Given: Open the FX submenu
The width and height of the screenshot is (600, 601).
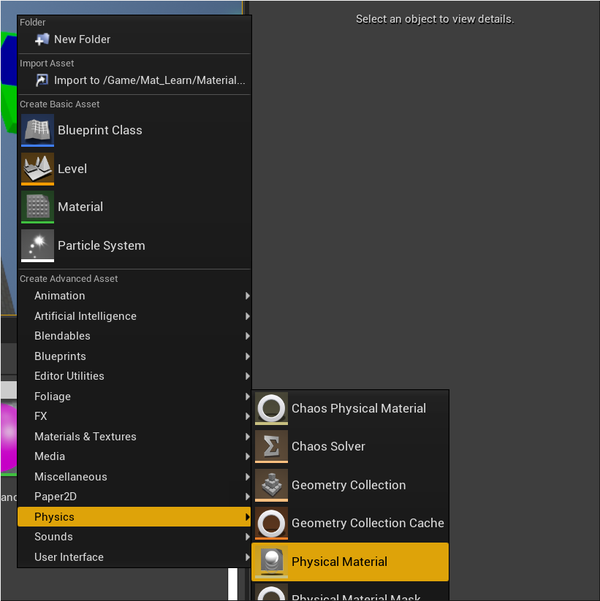Looking at the screenshot, I should pos(134,416).
